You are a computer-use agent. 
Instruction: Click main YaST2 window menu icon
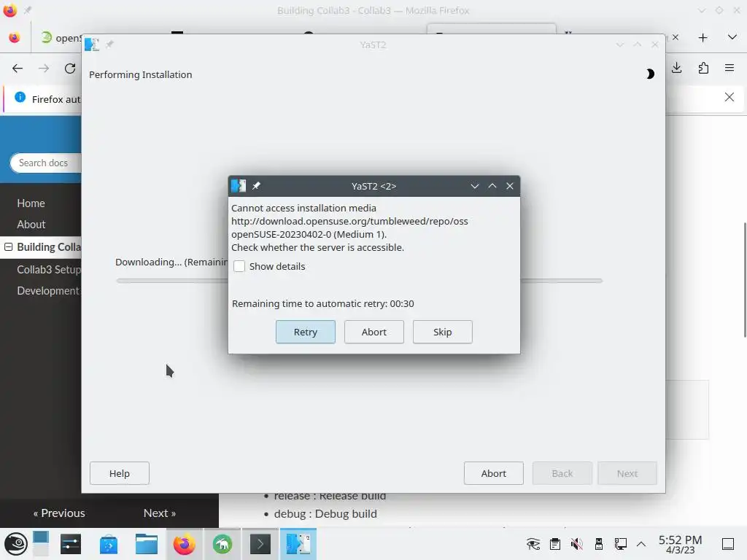click(x=92, y=44)
